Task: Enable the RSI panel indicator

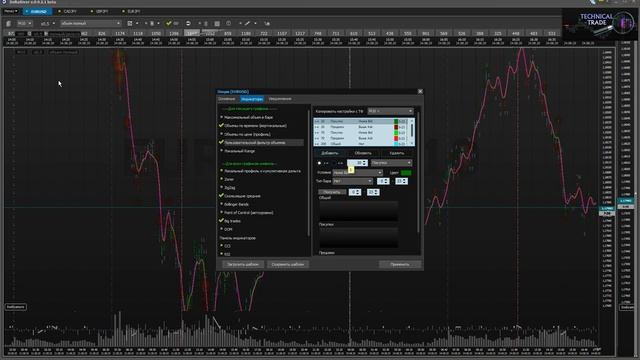Action: (x=226, y=254)
